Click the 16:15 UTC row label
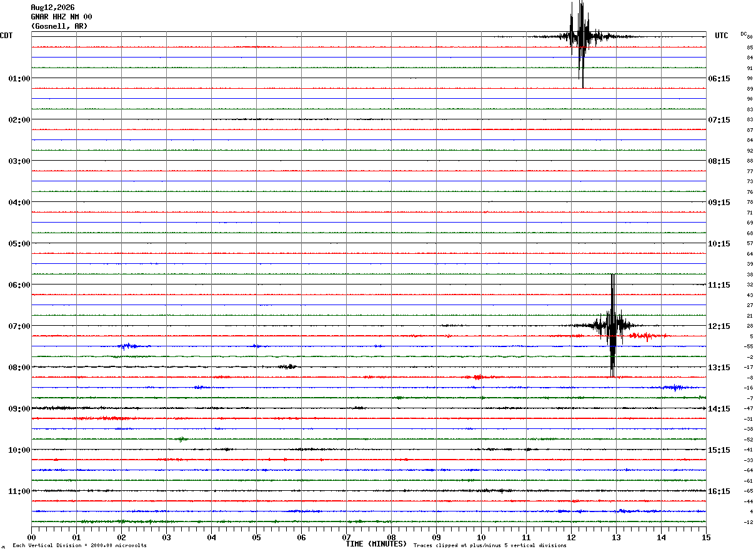 719,491
